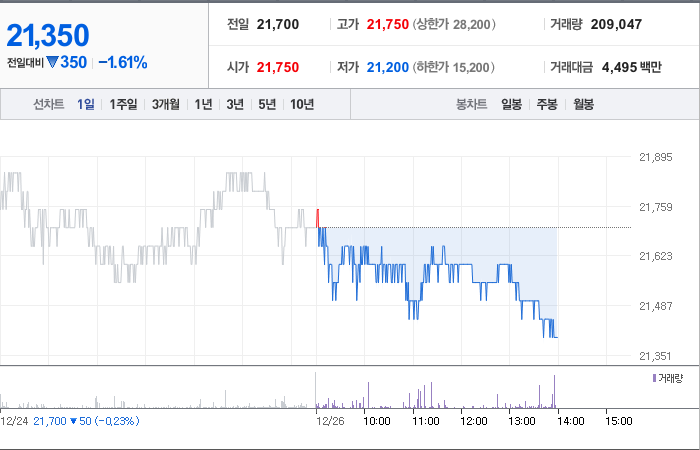700x450 pixels.
Task: Click the 12/26 date label
Action: click(x=330, y=421)
